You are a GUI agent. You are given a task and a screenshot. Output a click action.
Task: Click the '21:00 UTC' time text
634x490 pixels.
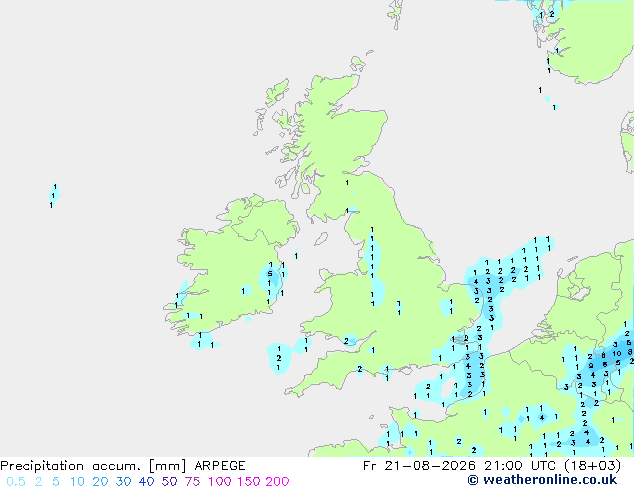point(522,466)
